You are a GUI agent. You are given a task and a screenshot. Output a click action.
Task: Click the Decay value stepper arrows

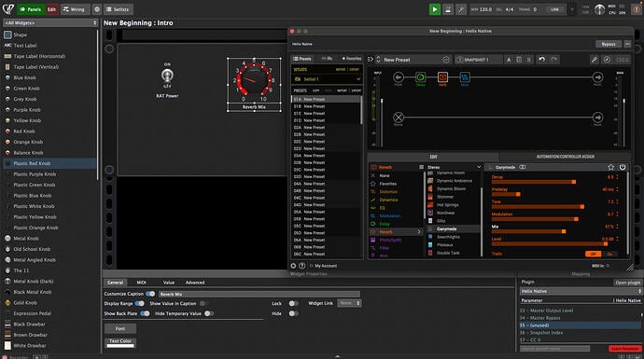click(x=617, y=177)
